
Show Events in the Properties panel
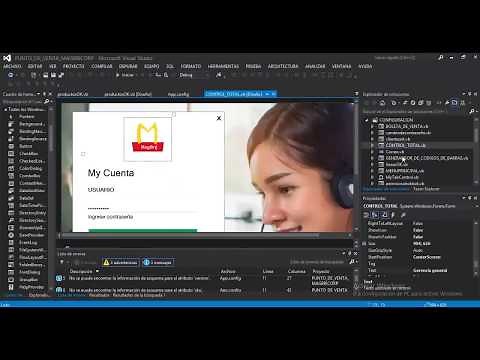pos(393,215)
